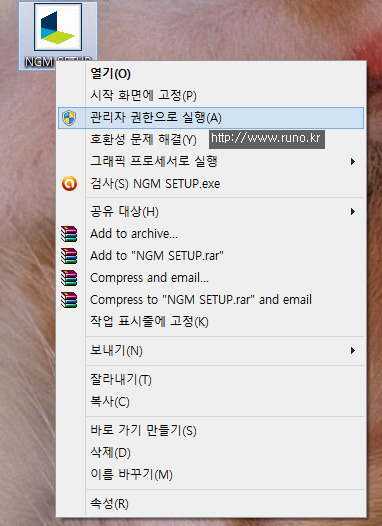This screenshot has width=382, height=526.
Task: Pin to taskbar with 작업 표시줄에 고정(K)
Action: [x=211, y=322]
